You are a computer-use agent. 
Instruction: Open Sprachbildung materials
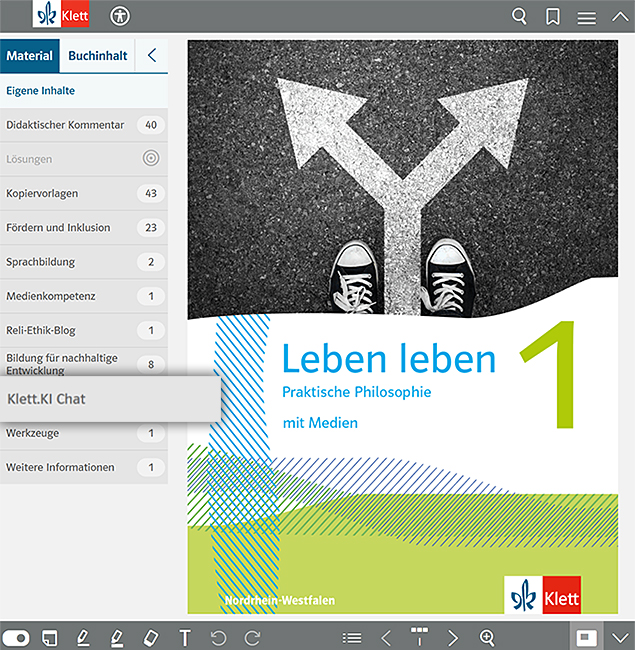click(84, 262)
